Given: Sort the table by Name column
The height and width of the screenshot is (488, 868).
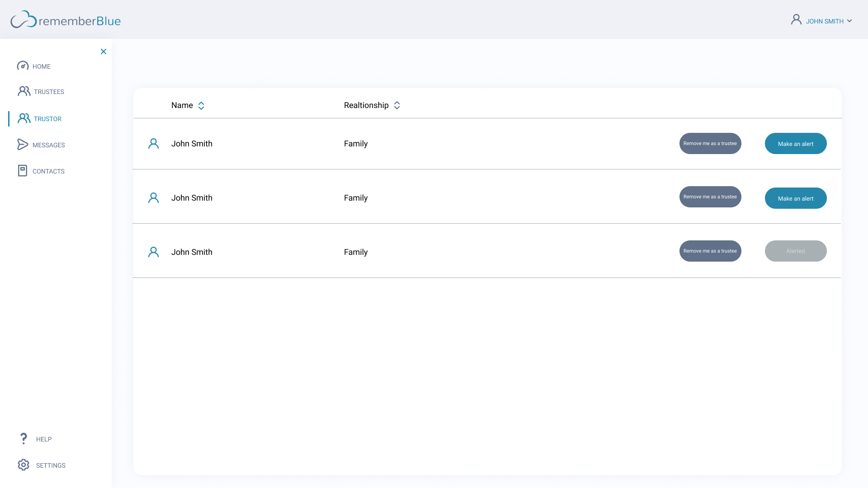Looking at the screenshot, I should 201,106.
